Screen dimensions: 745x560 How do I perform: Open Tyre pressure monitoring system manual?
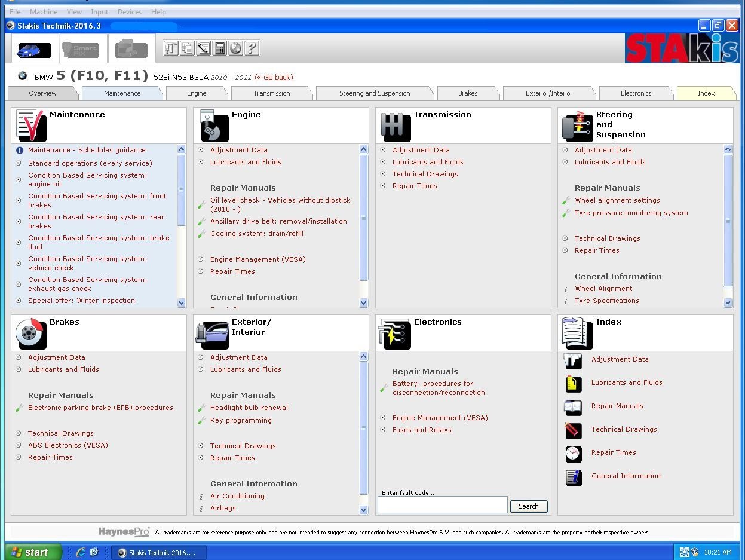point(631,213)
